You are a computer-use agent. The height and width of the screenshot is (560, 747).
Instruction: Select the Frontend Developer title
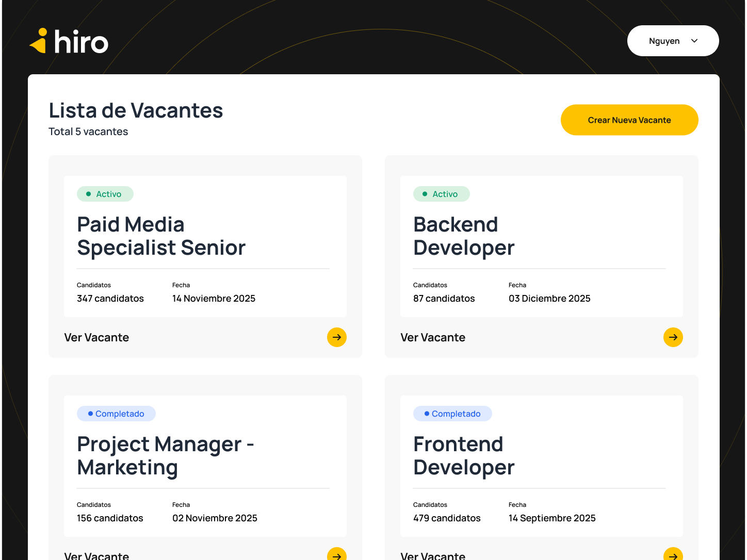tap(464, 456)
